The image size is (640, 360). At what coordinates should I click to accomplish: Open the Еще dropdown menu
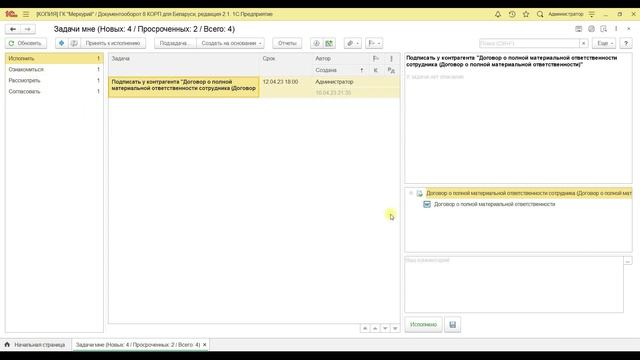[604, 43]
